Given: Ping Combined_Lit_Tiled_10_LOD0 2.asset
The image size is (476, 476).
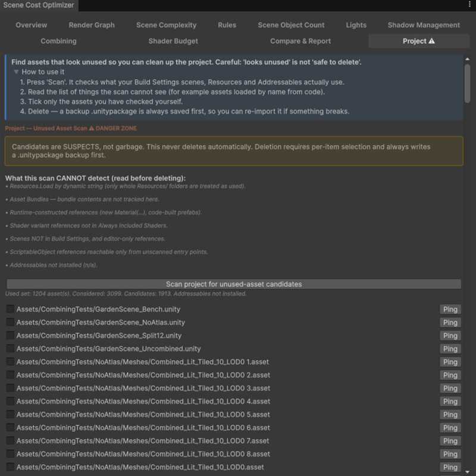Looking at the screenshot, I should point(450,375).
